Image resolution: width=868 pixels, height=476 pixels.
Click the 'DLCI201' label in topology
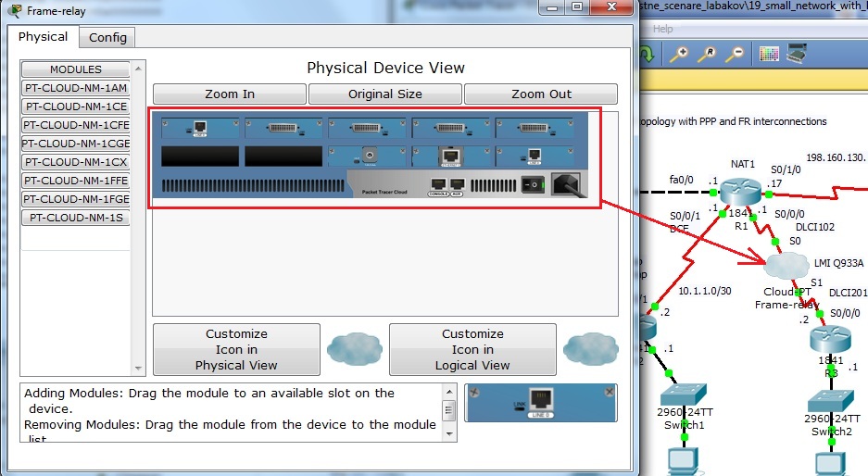[x=848, y=293]
